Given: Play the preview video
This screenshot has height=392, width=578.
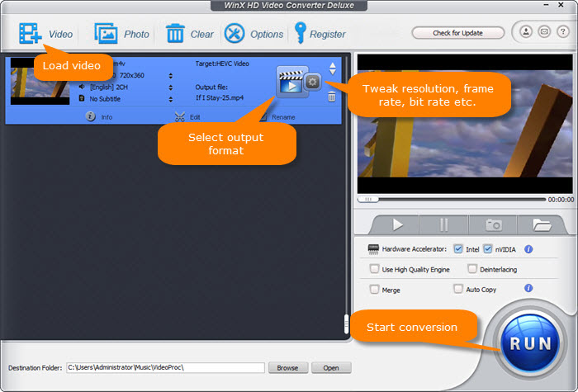Looking at the screenshot, I should click(x=396, y=224).
